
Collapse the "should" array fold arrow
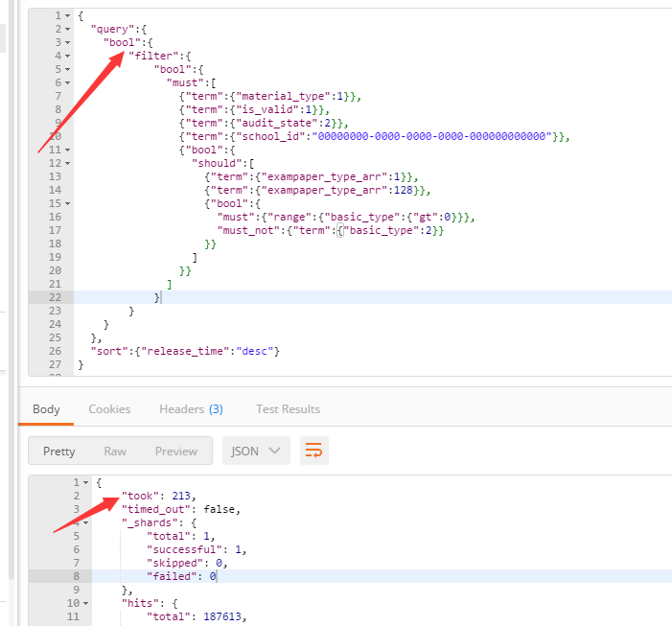click(68, 164)
